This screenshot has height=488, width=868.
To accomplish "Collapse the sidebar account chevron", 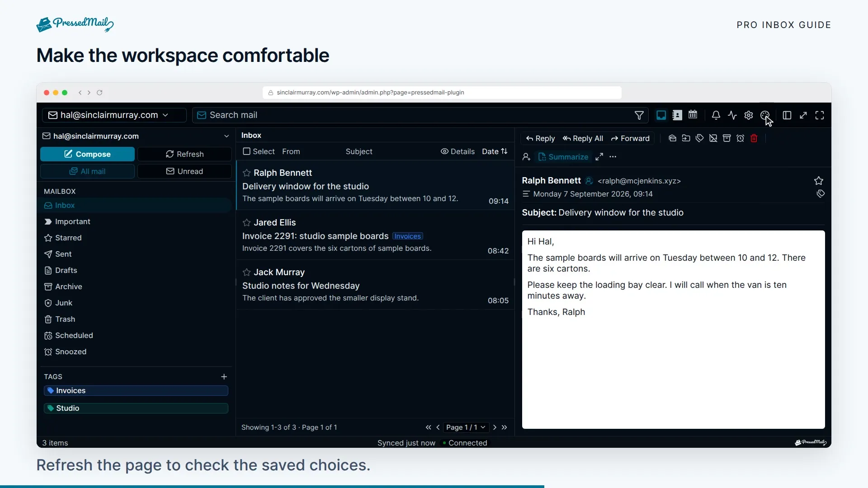I will [226, 136].
